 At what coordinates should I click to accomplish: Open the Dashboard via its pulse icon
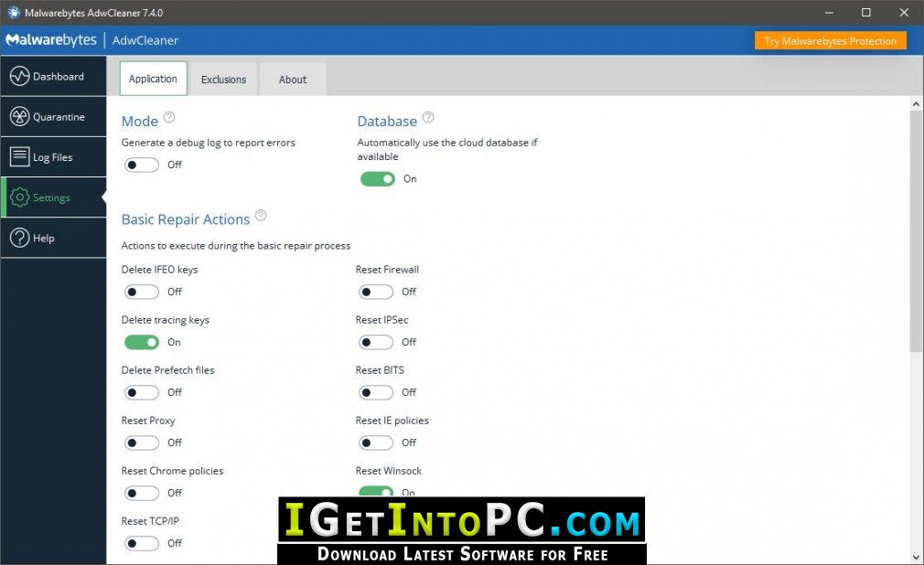tap(19, 76)
